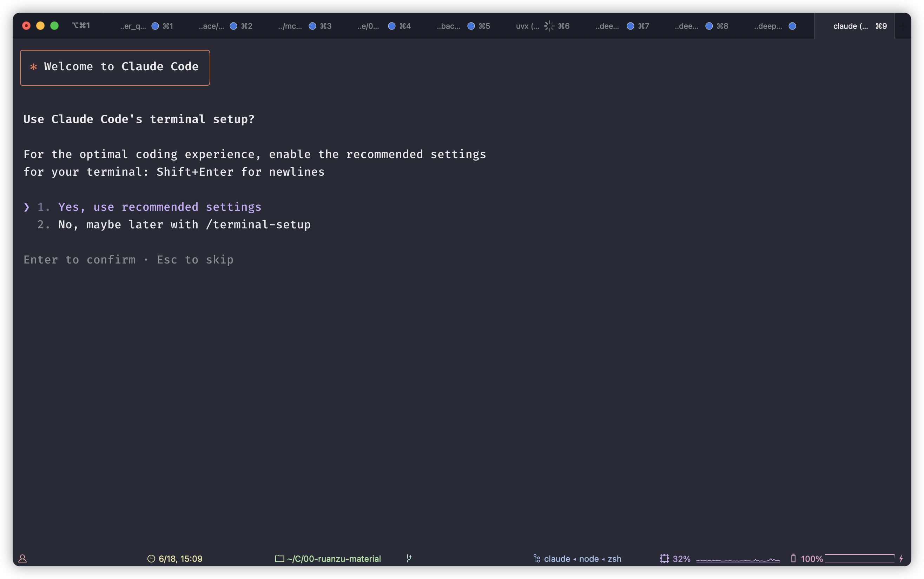Click the git branch icon in status bar
The width and height of the screenshot is (924, 579).
point(409,558)
